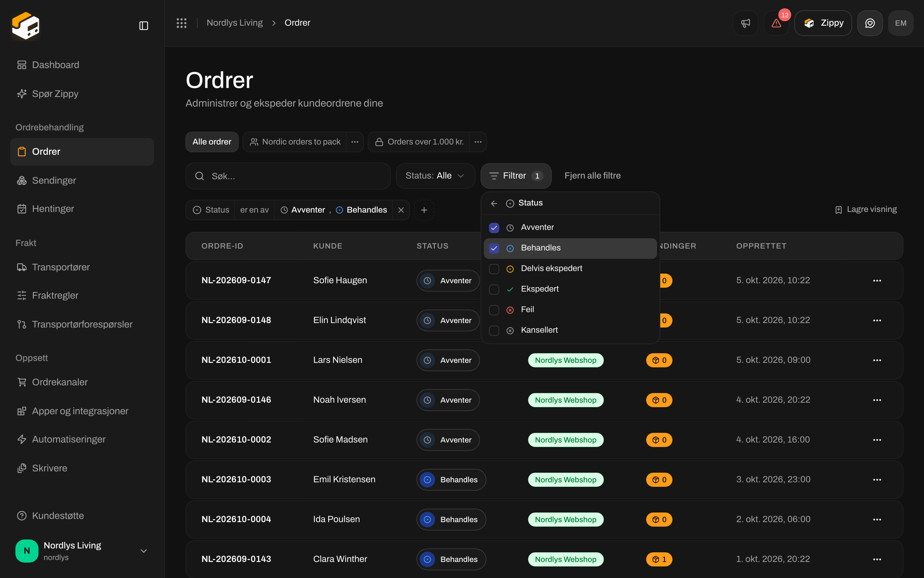This screenshot has height=578, width=924.
Task: Change the 'er en av' filter operator
Action: point(254,210)
